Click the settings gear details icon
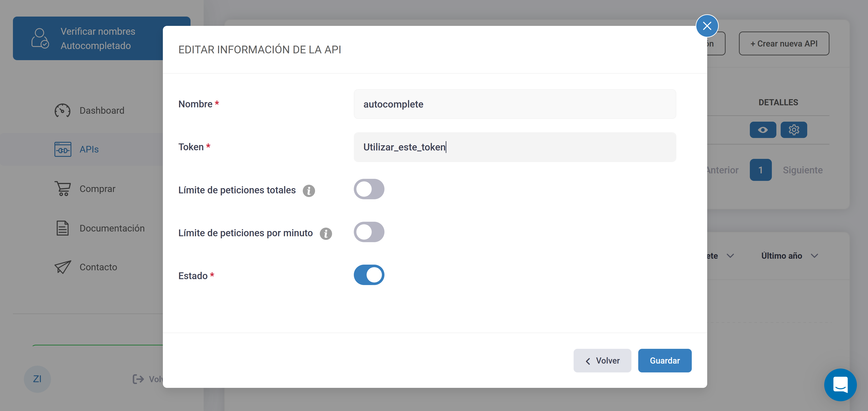 point(792,130)
